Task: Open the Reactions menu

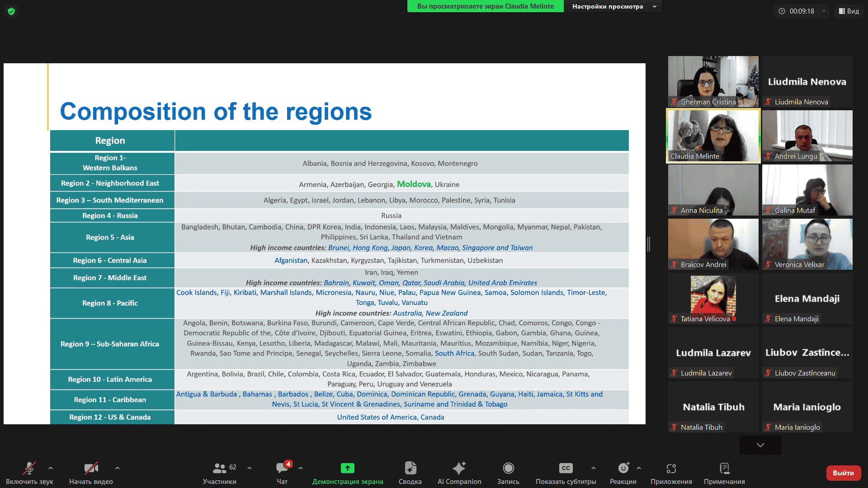Action: point(623,469)
